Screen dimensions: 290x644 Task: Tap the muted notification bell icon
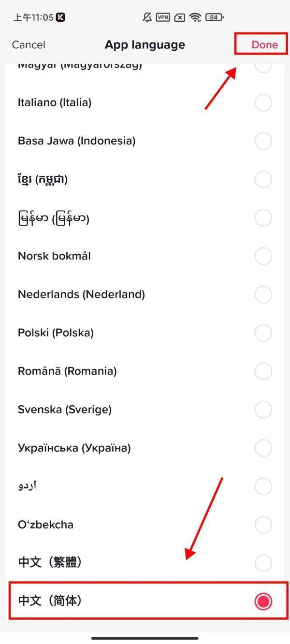[148, 17]
